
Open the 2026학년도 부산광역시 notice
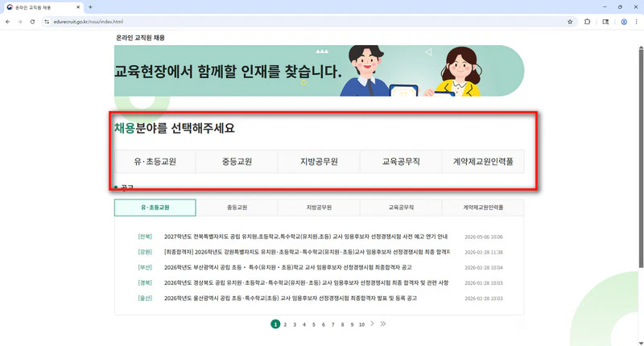(x=288, y=268)
